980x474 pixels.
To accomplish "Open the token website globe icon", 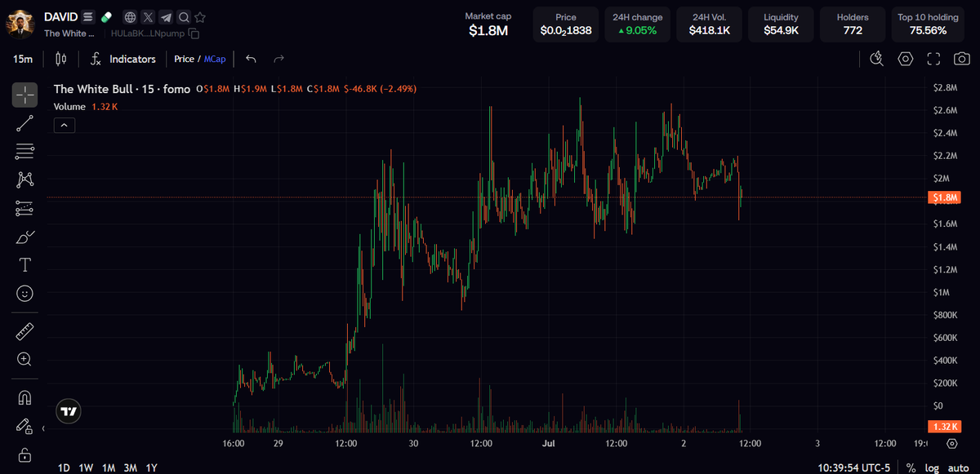I will (x=130, y=17).
